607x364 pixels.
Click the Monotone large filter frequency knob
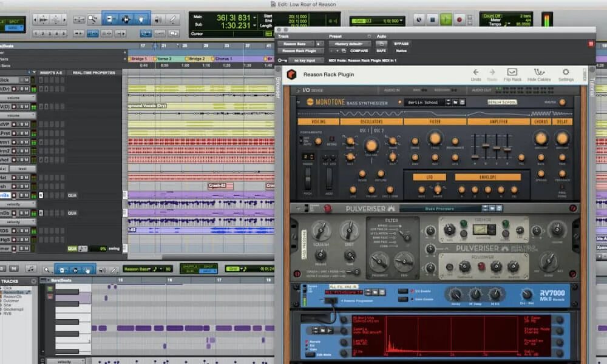pyautogui.click(x=435, y=138)
